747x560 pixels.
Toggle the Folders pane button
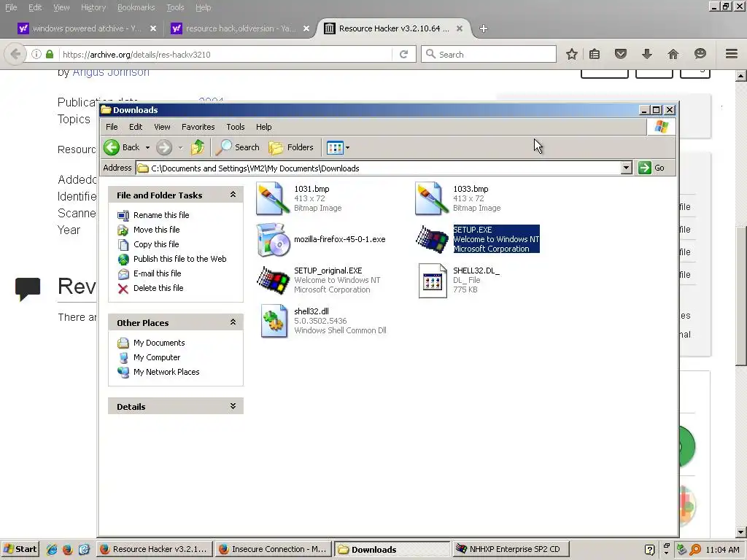point(291,147)
